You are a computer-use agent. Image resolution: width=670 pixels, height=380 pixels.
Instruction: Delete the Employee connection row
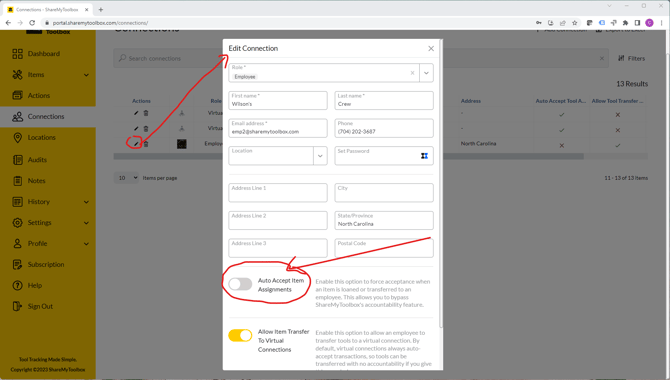(146, 144)
